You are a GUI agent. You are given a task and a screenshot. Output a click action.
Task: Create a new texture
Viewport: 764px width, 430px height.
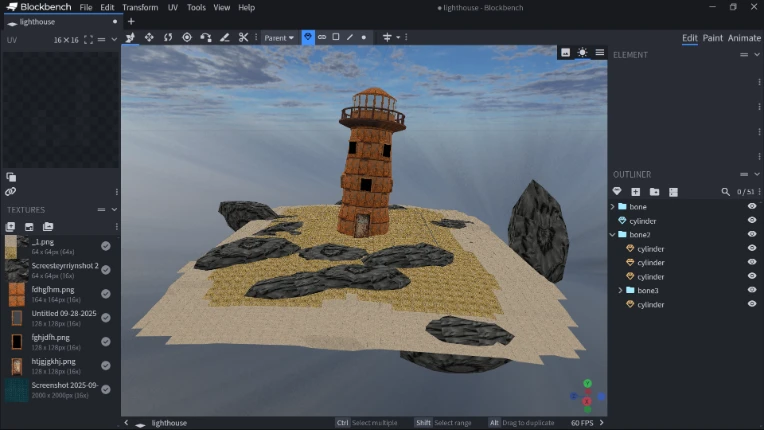pos(29,226)
